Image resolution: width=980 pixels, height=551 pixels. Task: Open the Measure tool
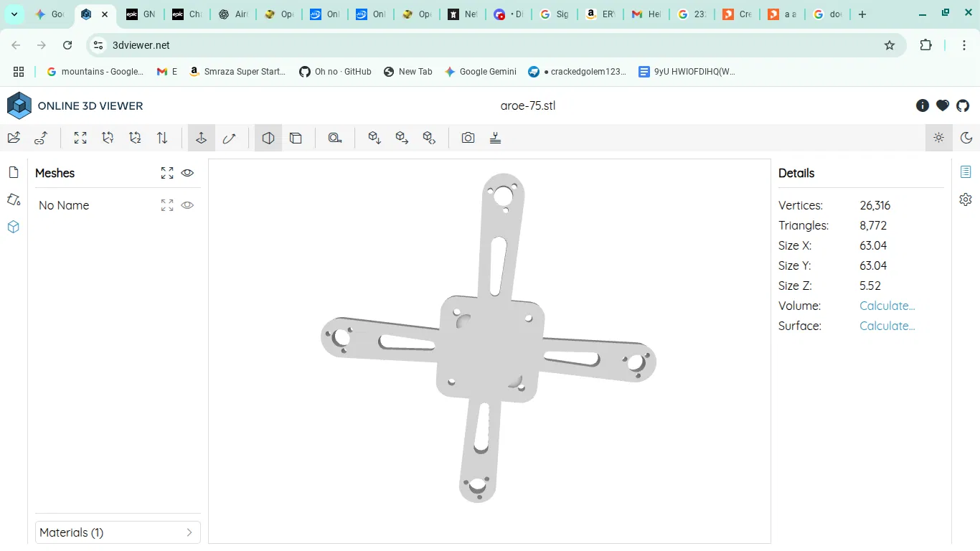[335, 138]
